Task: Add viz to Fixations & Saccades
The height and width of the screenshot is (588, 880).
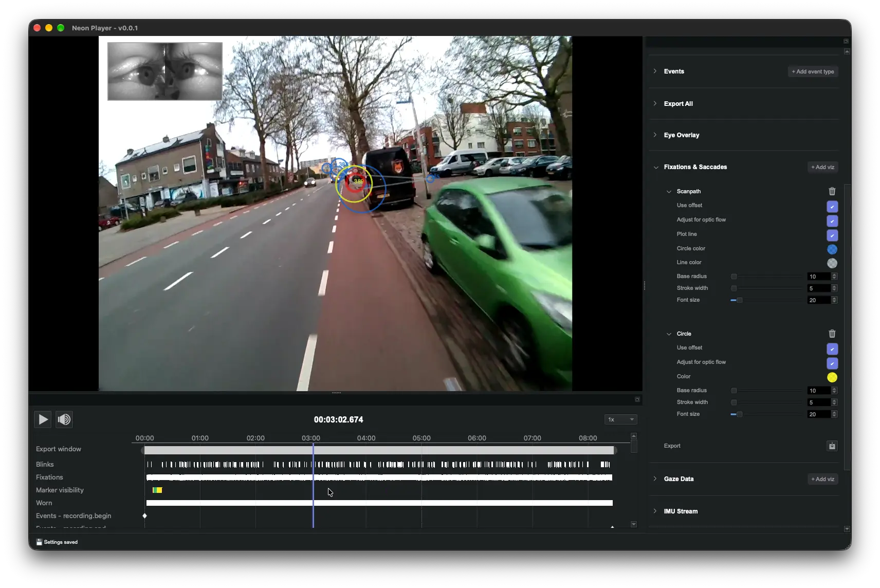Action: (823, 168)
